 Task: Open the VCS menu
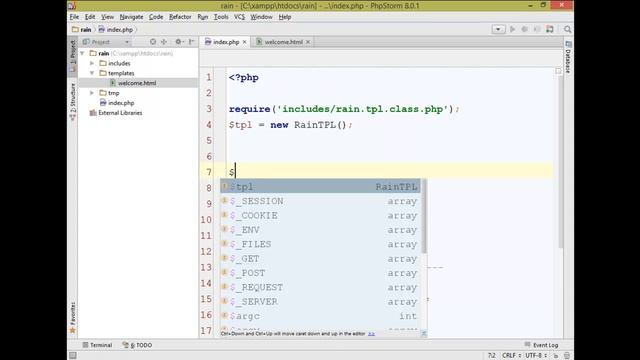coord(239,17)
